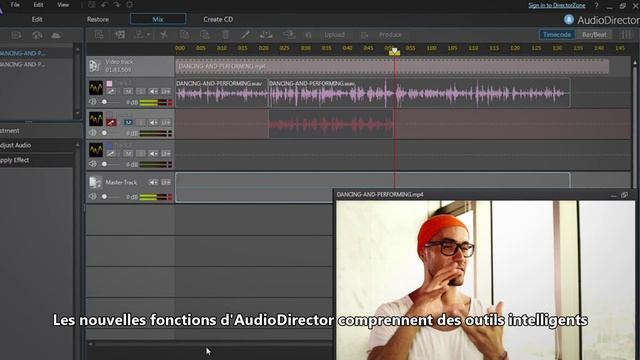Click the download sounds icon in the library panel
Screen dimensions: 640x360
(37, 36)
